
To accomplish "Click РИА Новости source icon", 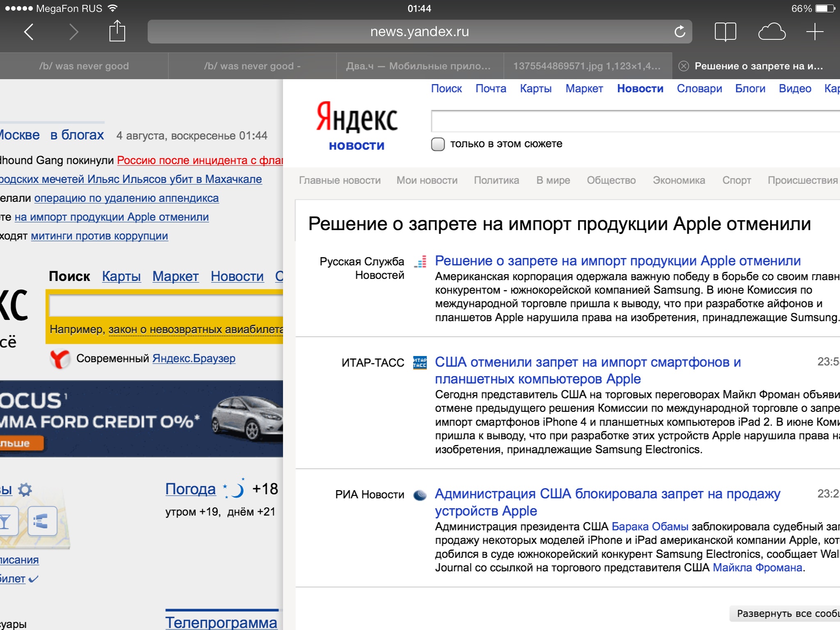I will 420,495.
